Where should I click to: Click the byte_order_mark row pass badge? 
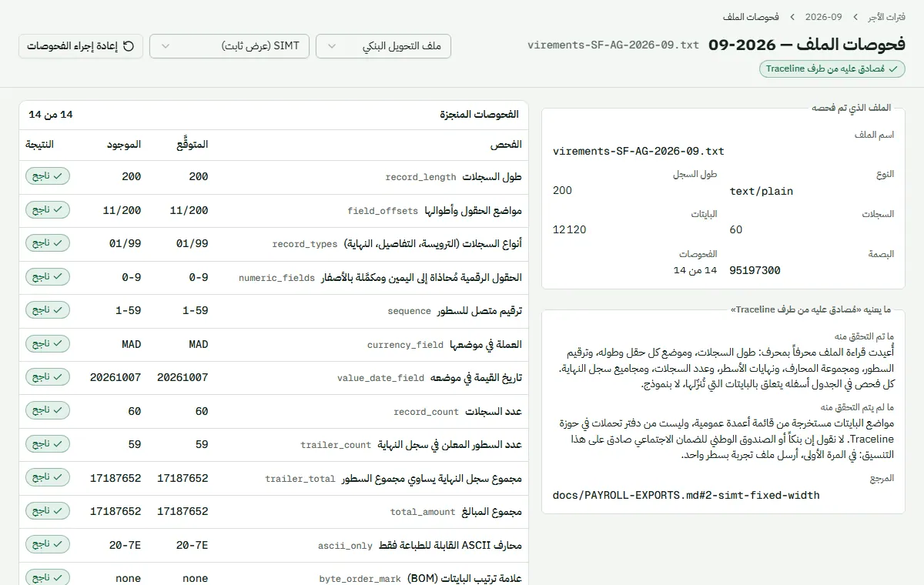coord(48,577)
